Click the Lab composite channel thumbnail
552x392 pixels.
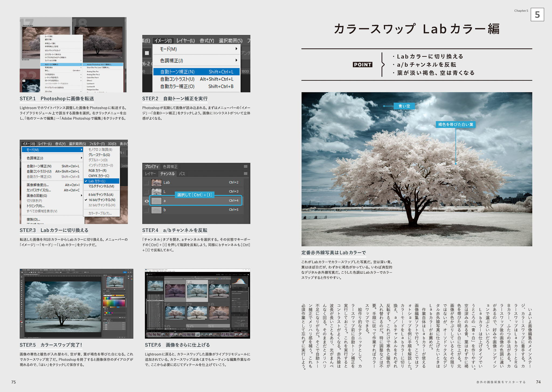coord(156,182)
